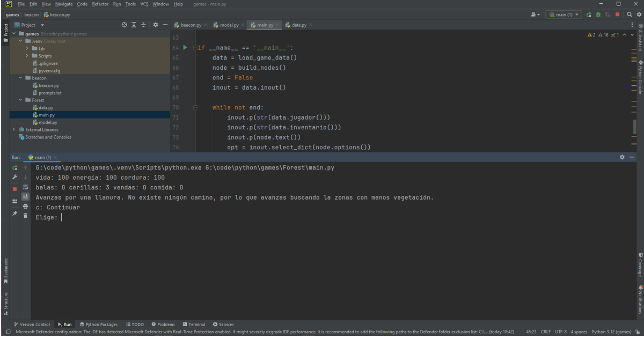Go to previous highlighted error arrow
The width and height of the screenshot is (644, 337).
pos(625,35)
